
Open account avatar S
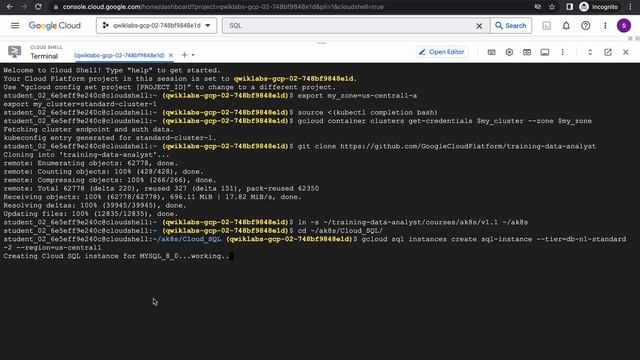[624, 26]
